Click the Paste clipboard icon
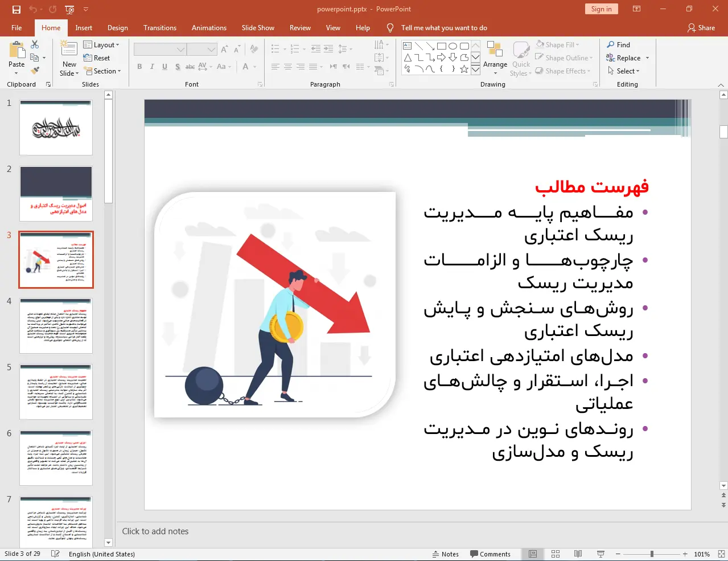This screenshot has height=561, width=728. [17, 51]
